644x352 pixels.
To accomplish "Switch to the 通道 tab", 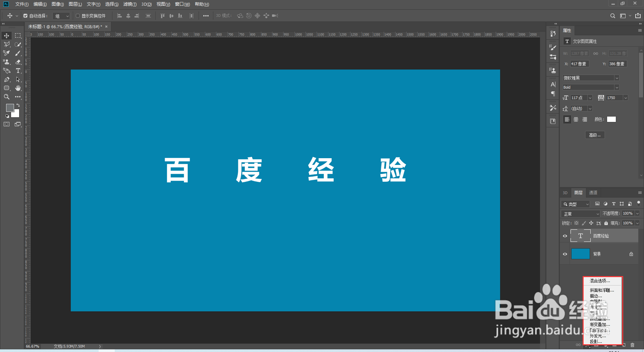I will [593, 192].
